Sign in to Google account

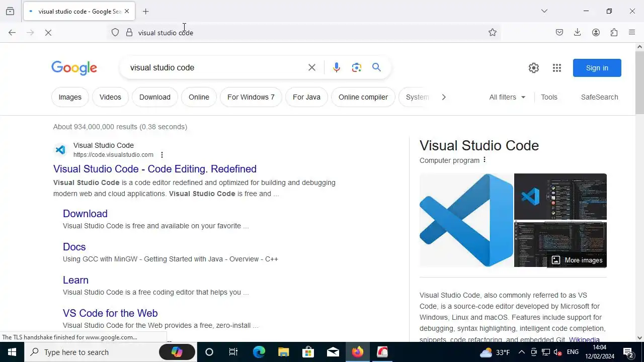pos(597,68)
